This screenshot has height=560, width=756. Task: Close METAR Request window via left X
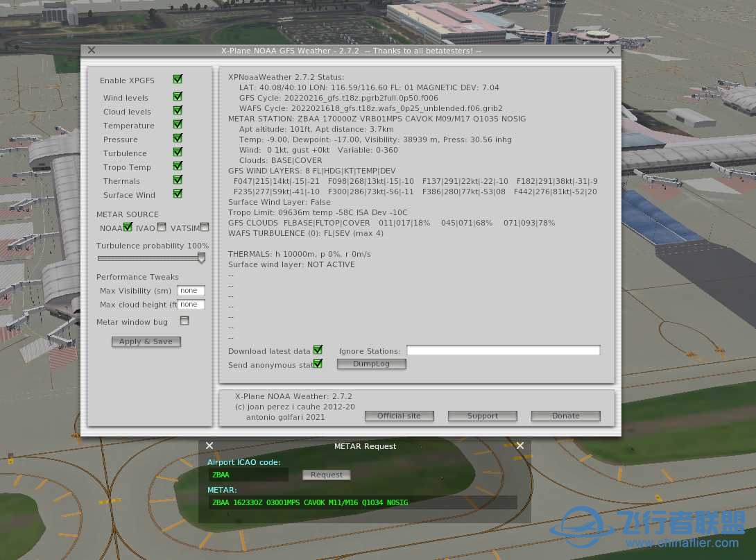tap(209, 446)
